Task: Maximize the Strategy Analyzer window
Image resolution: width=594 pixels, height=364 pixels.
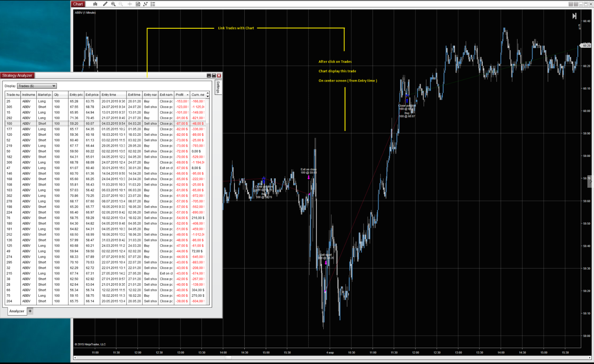Action: tap(214, 76)
